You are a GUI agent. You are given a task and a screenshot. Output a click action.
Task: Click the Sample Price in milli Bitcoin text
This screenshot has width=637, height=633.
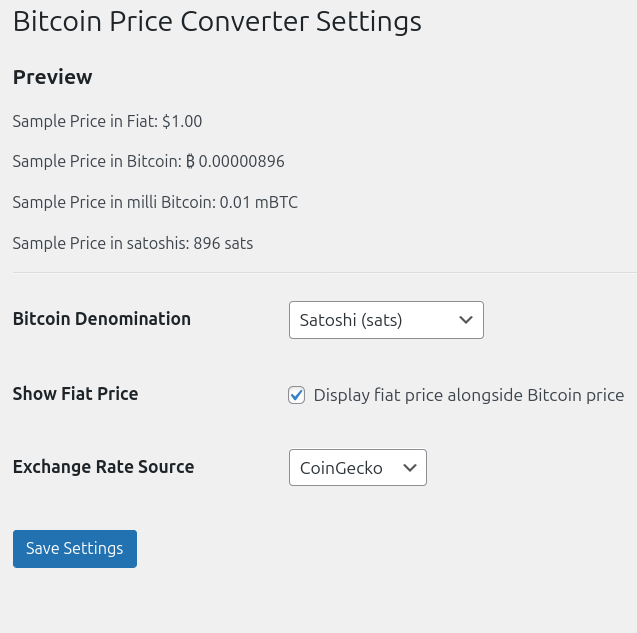click(x=113, y=202)
